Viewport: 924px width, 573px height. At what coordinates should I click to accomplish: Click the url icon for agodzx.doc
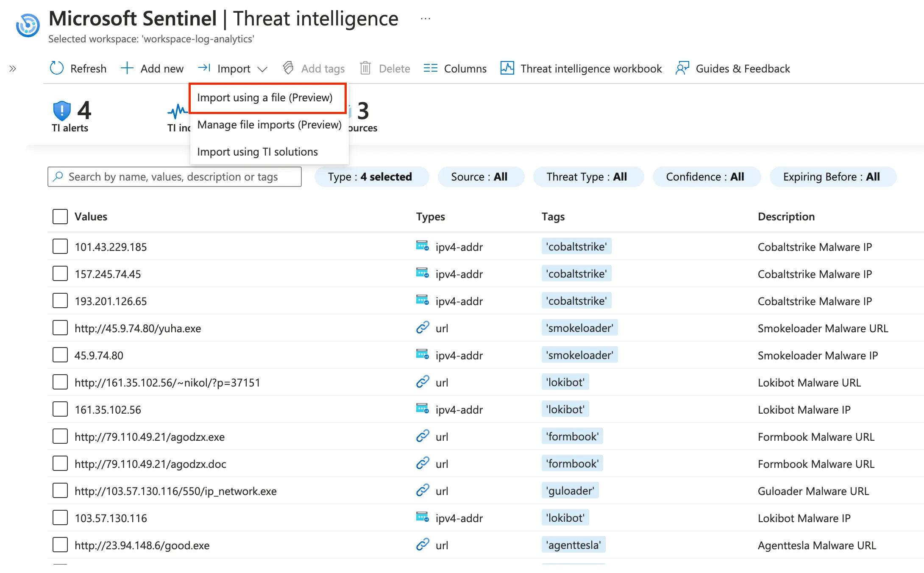coord(423,463)
